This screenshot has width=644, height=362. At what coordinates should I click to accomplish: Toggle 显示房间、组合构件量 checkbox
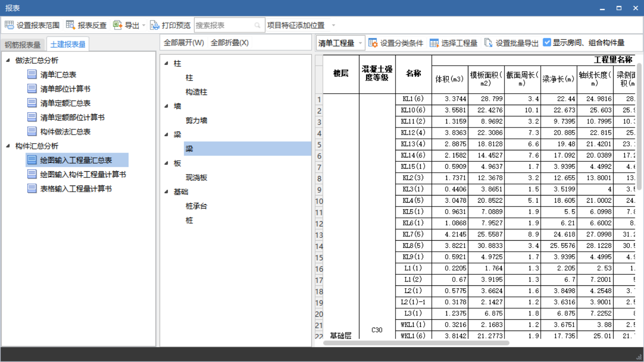click(x=547, y=42)
